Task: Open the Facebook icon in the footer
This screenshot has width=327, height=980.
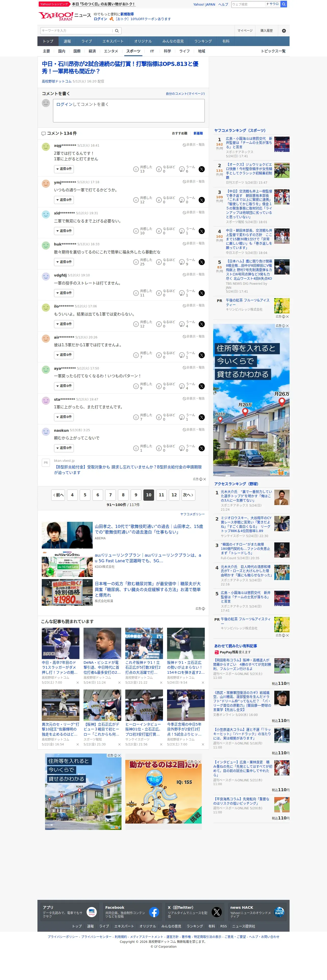Action: [154, 912]
